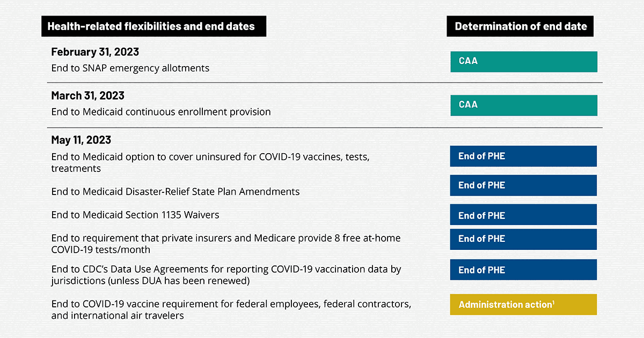644x338 pixels.
Task: Select the May 11, 2023 date heading
Action: pos(81,140)
